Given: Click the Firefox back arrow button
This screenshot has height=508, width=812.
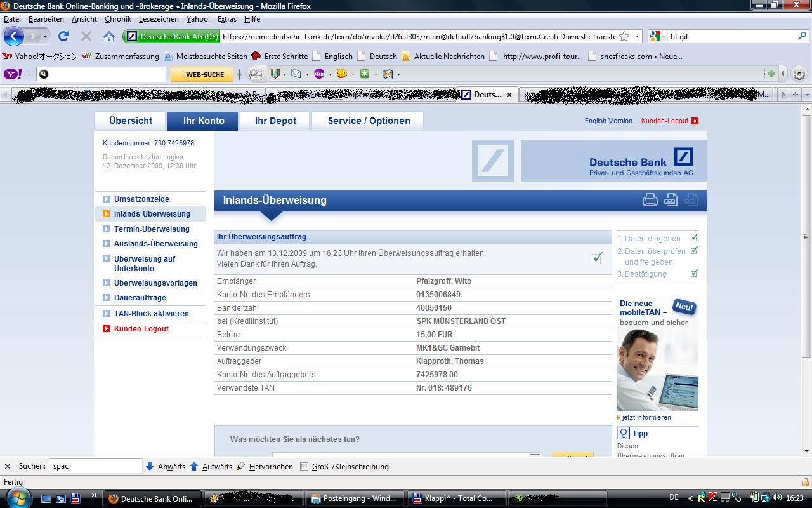Looking at the screenshot, I should 13,36.
